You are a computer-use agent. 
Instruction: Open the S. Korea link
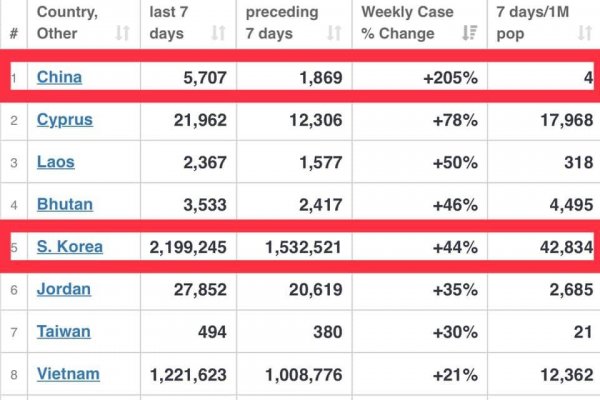coord(69,246)
